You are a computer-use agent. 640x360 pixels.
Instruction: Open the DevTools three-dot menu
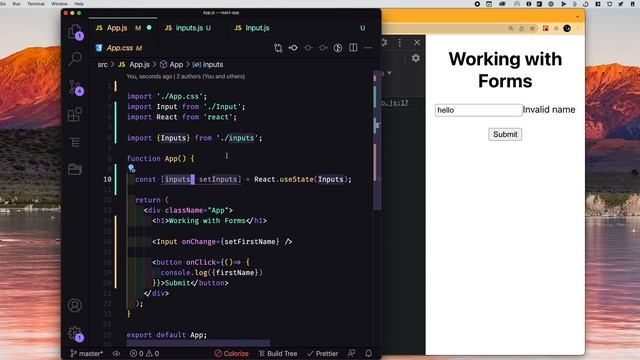coord(400,42)
